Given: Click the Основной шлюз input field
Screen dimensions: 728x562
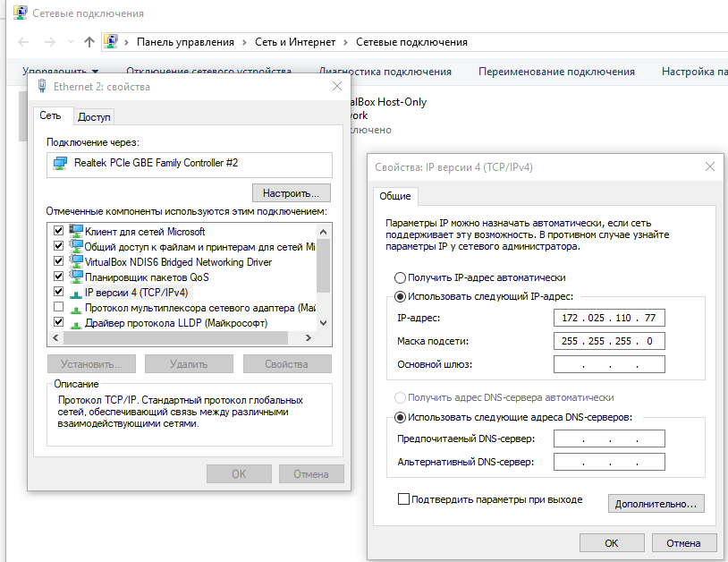Looking at the screenshot, I should point(609,364).
